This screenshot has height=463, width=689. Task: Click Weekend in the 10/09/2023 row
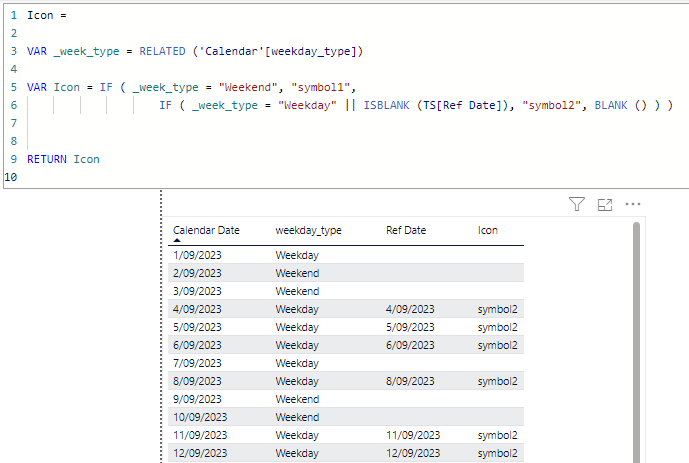pyautogui.click(x=297, y=417)
